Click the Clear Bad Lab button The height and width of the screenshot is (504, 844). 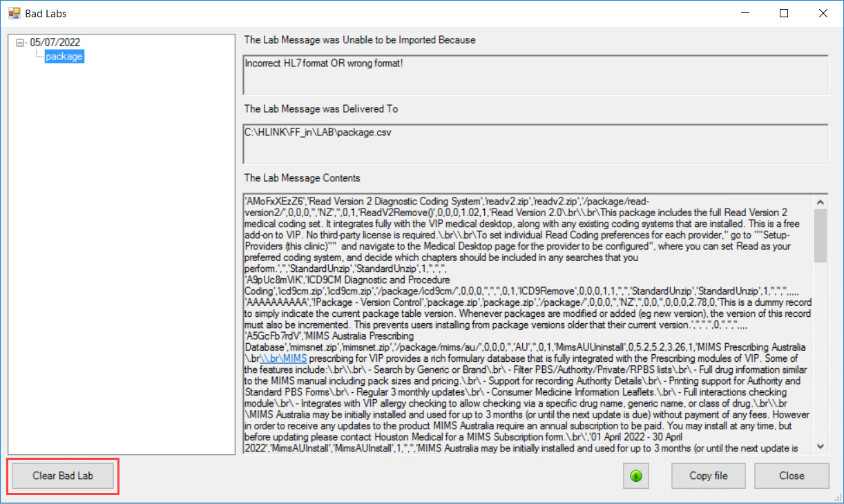[x=63, y=476]
